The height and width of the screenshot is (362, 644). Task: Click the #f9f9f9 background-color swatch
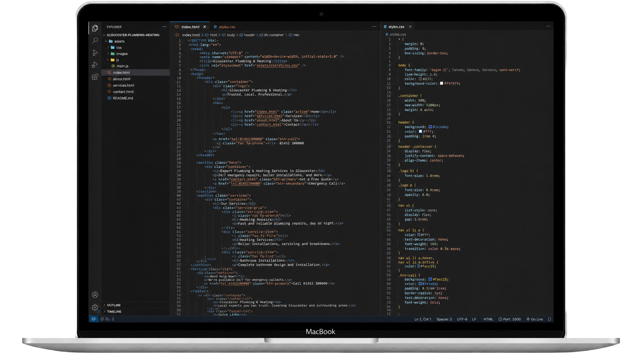point(441,83)
